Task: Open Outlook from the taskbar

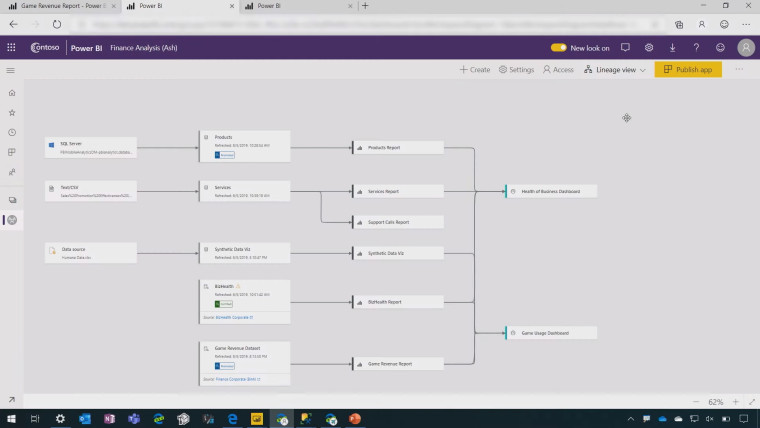Action: 85,419
